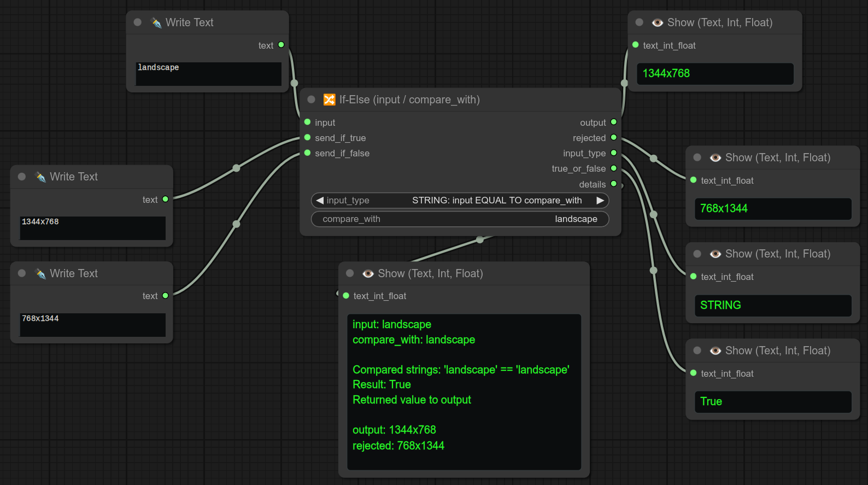Open the input_type combo showing STRING comparison

click(459, 200)
